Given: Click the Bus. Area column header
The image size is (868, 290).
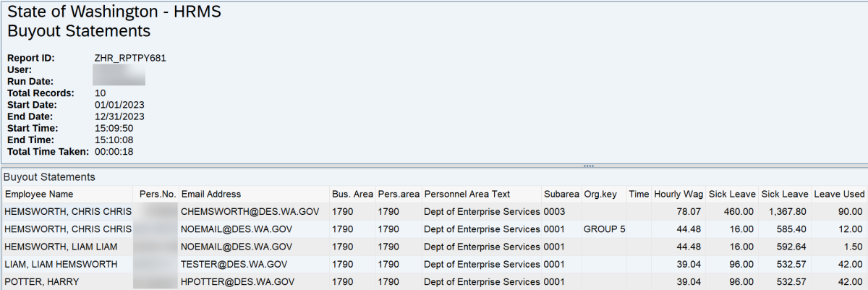Looking at the screenshot, I should 352,195.
